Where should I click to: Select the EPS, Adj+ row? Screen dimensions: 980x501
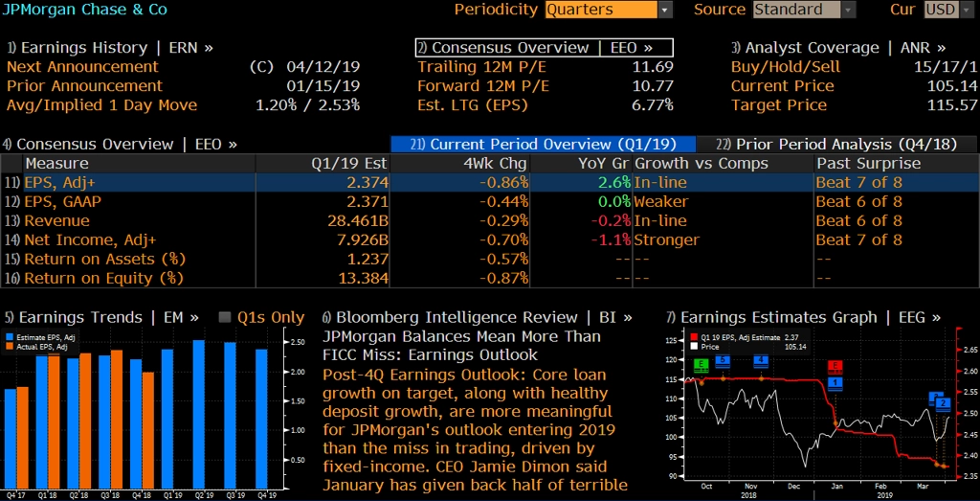point(490,183)
